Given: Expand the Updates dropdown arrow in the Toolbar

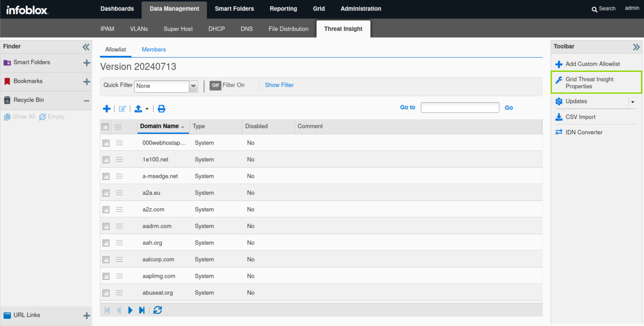Looking at the screenshot, I should (x=633, y=102).
